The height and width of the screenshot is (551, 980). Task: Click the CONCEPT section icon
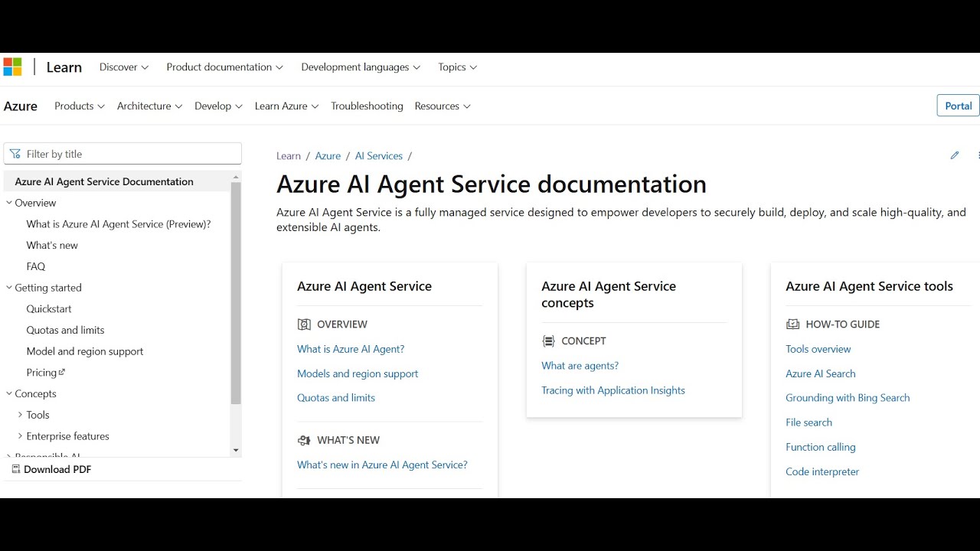548,341
